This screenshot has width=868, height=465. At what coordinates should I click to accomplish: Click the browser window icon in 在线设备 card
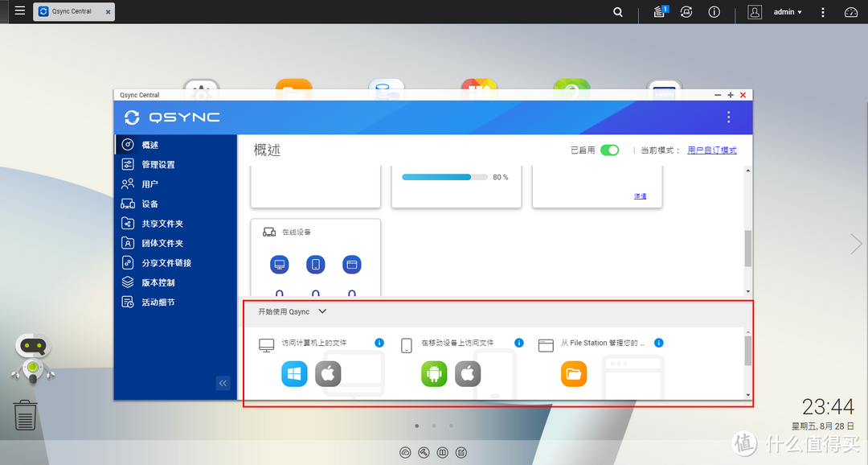coord(351,265)
